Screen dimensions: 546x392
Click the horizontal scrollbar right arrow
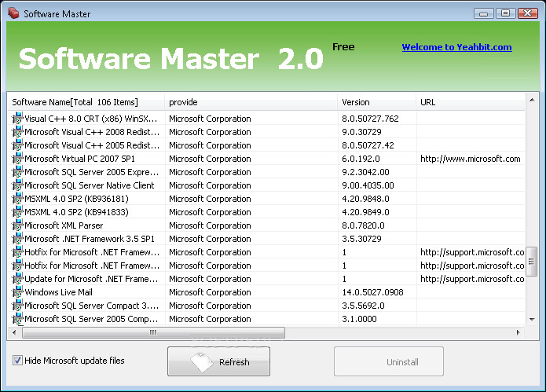pos(519,332)
